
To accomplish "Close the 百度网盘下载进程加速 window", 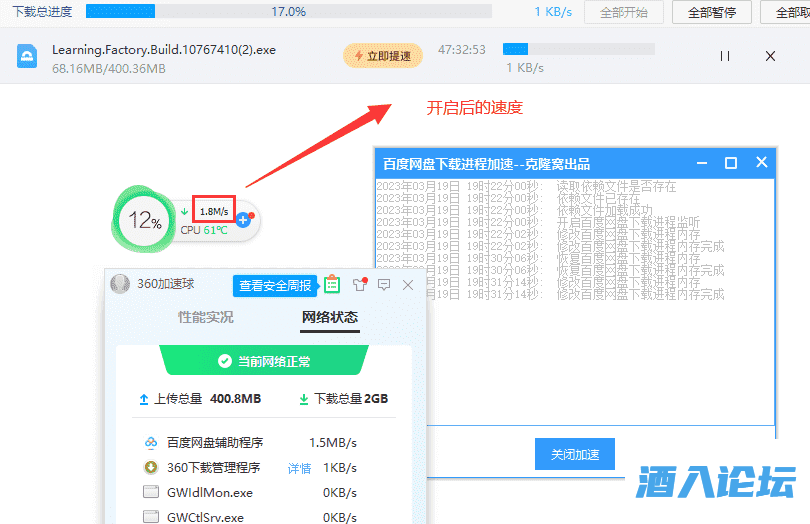I will 761,163.
